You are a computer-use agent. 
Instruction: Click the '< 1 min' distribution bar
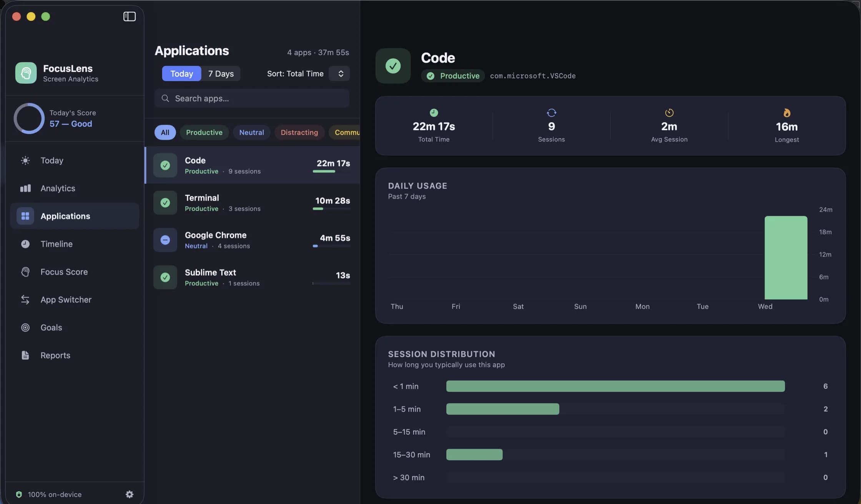click(x=615, y=386)
